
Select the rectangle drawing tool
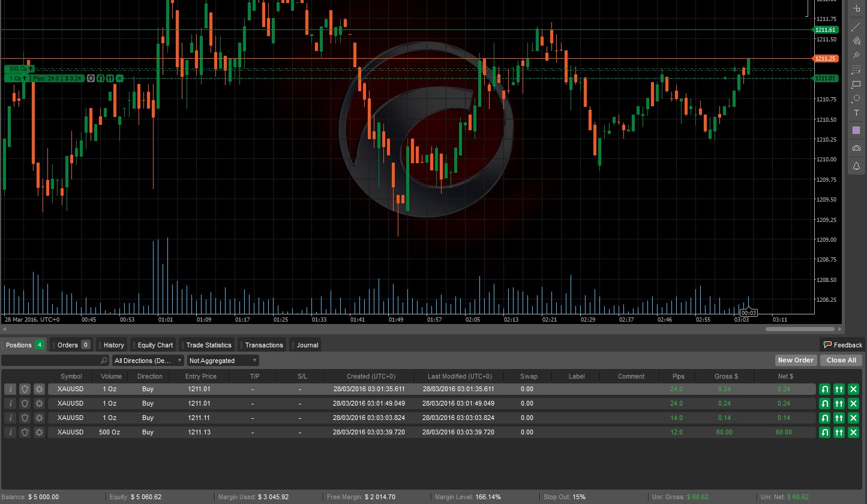pyautogui.click(x=856, y=85)
